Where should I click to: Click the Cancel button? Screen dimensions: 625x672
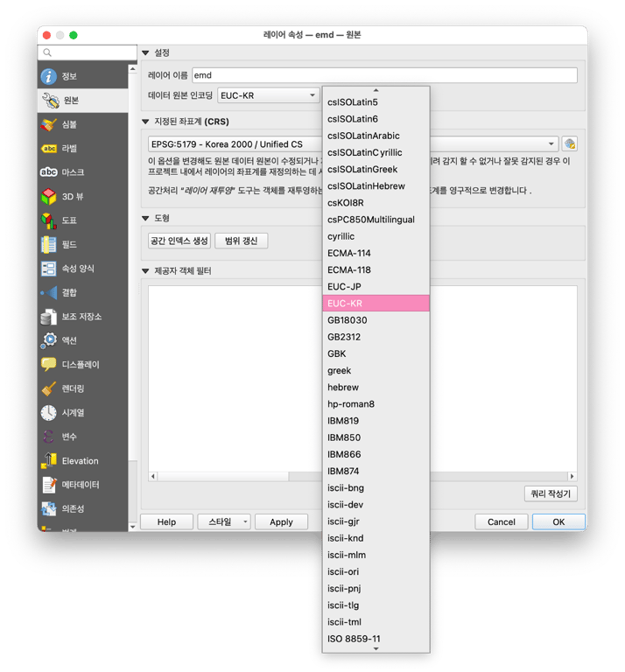coord(501,522)
